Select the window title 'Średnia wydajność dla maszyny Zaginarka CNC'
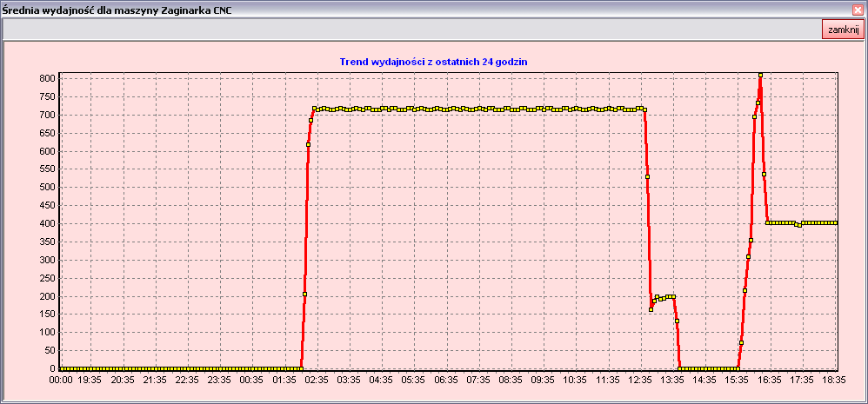Screen dimensions: 868x404 (x=117, y=10)
